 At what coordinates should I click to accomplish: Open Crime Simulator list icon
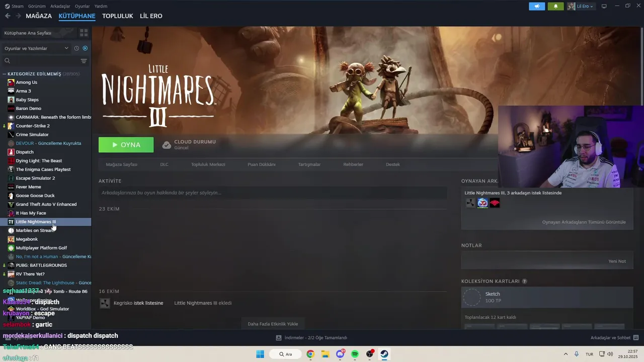11,135
